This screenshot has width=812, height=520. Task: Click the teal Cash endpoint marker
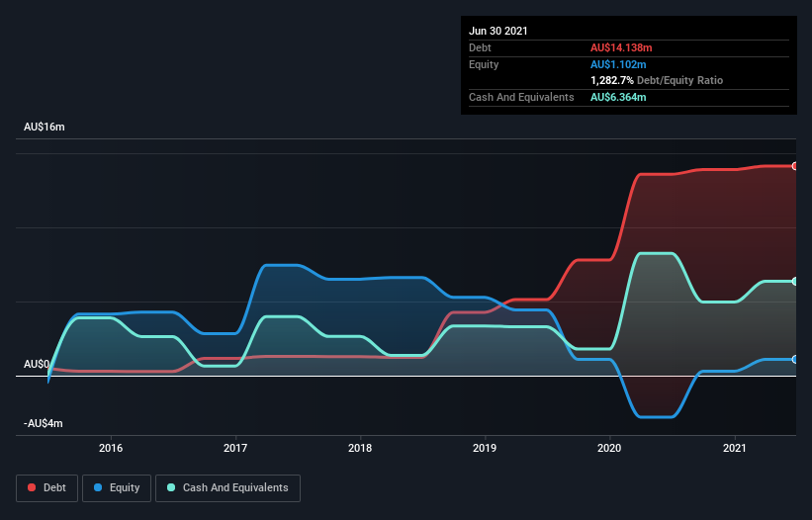(795, 282)
